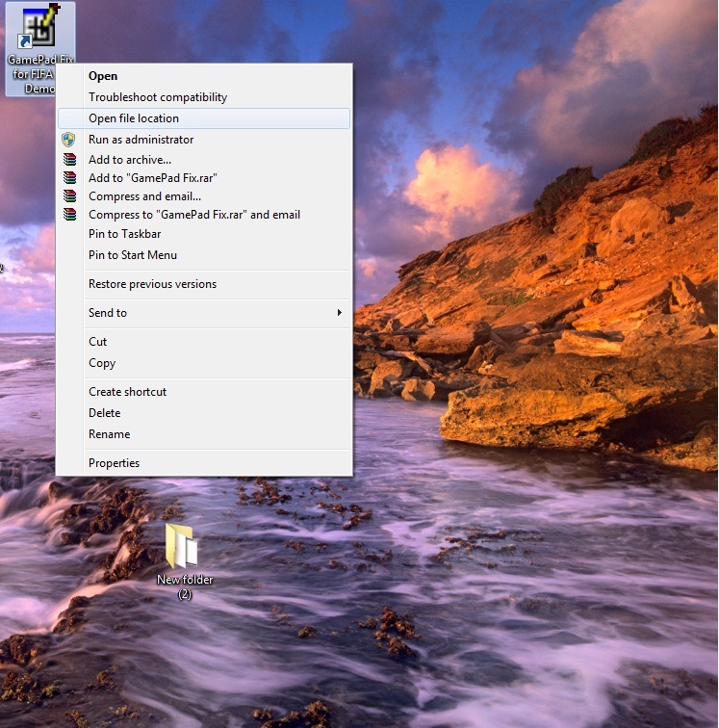Select Delete in the context menu

pyautogui.click(x=204, y=413)
